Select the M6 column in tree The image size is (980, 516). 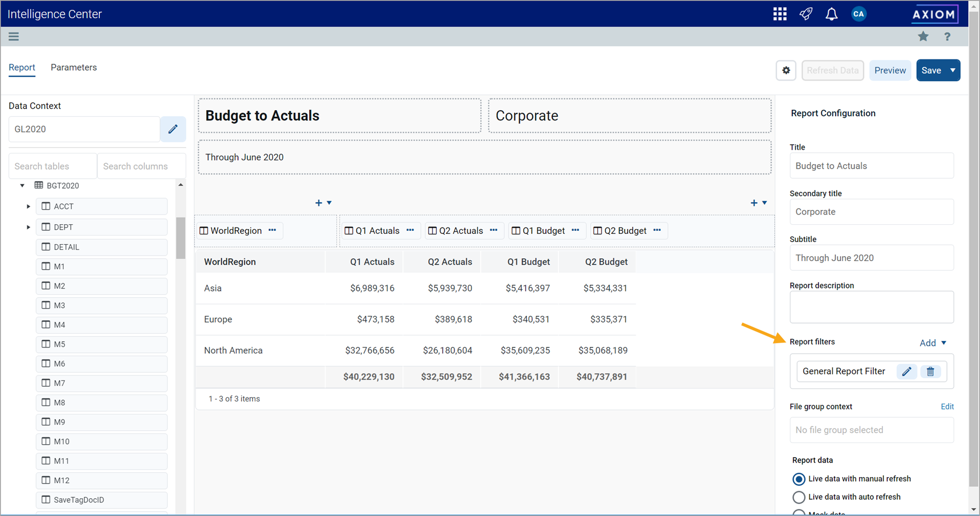(x=102, y=364)
